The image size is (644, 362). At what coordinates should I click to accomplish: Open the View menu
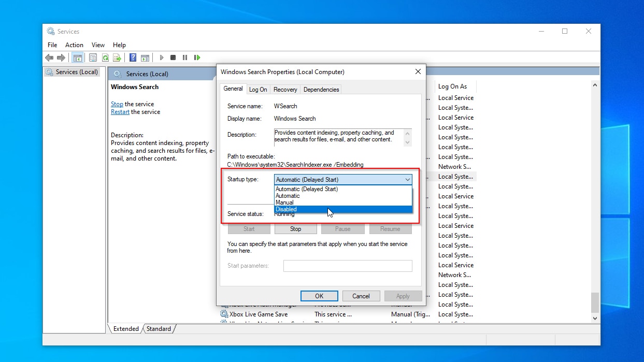point(98,45)
